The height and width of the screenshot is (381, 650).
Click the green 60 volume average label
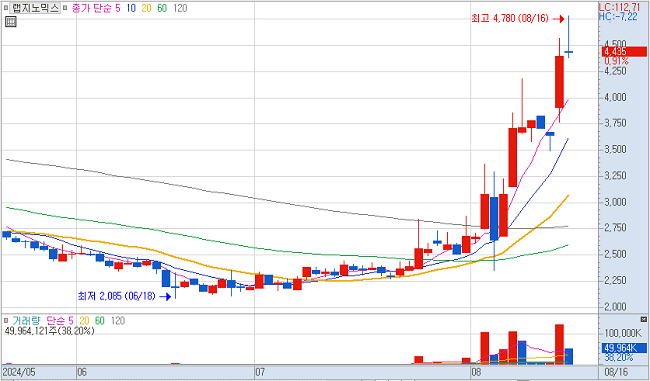click(x=99, y=320)
